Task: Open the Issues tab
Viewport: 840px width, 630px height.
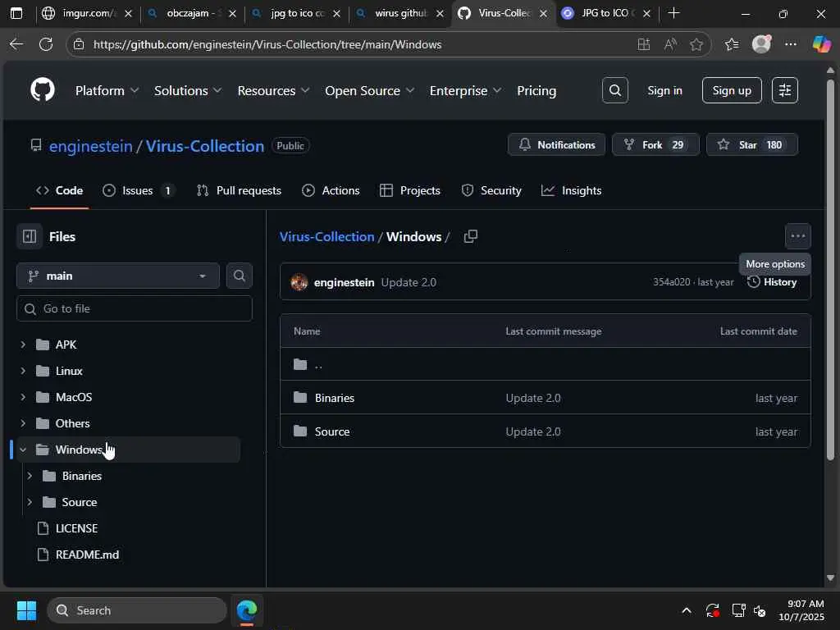Action: click(x=139, y=190)
